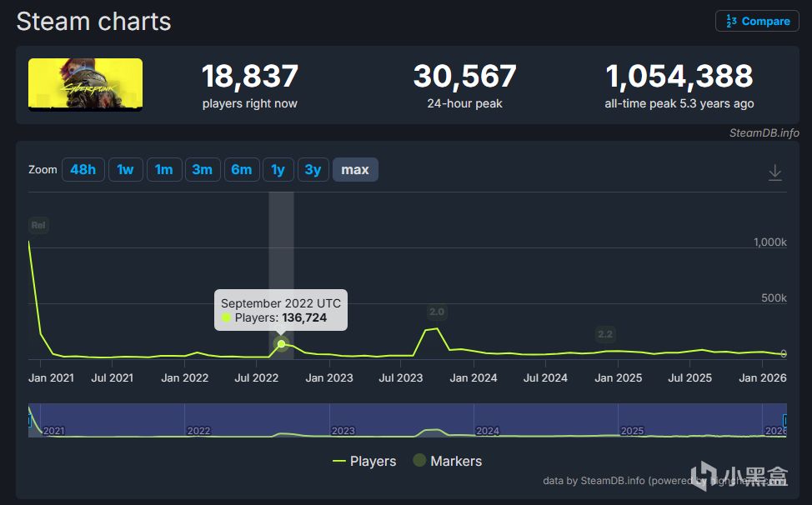Click the 2.0 update marker
This screenshot has width=812, height=505.
(x=437, y=312)
